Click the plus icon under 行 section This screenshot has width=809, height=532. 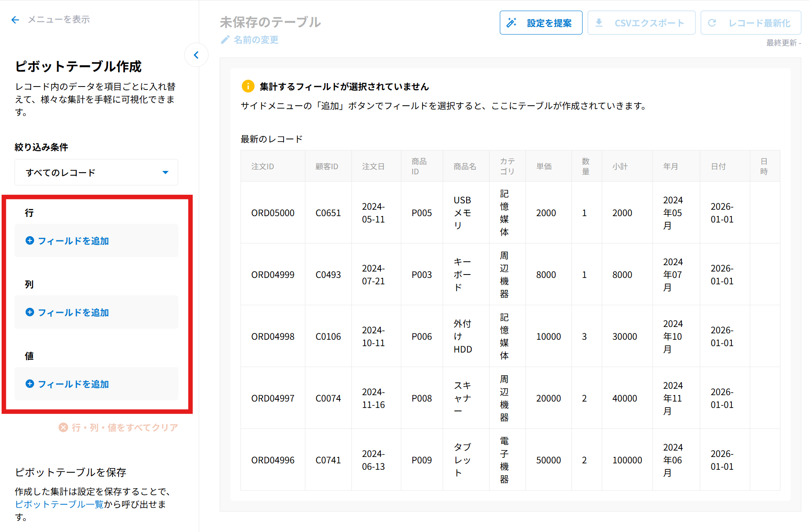tap(30, 241)
